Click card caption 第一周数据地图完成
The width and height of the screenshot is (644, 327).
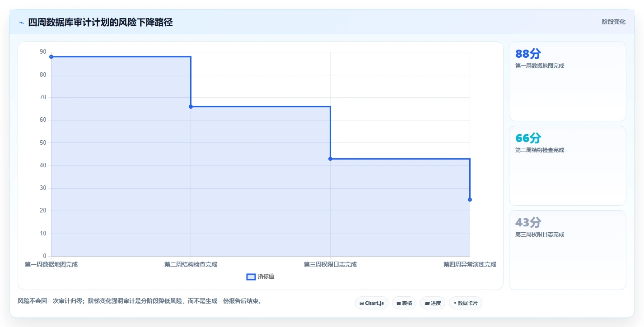[x=540, y=66]
